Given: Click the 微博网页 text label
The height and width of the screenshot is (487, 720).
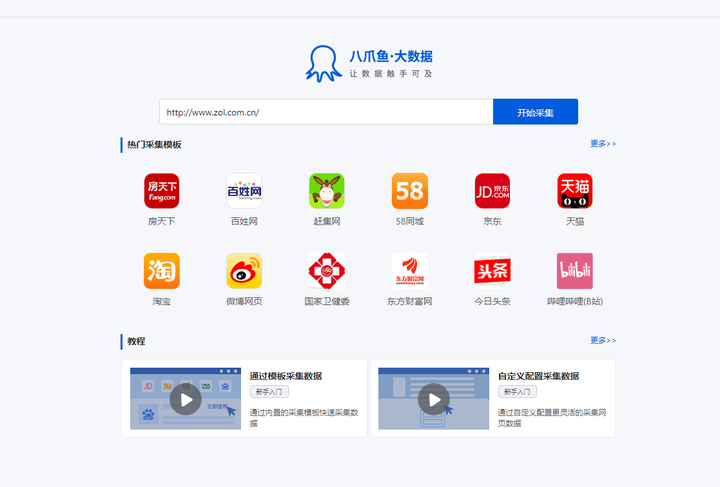Looking at the screenshot, I should (244, 301).
